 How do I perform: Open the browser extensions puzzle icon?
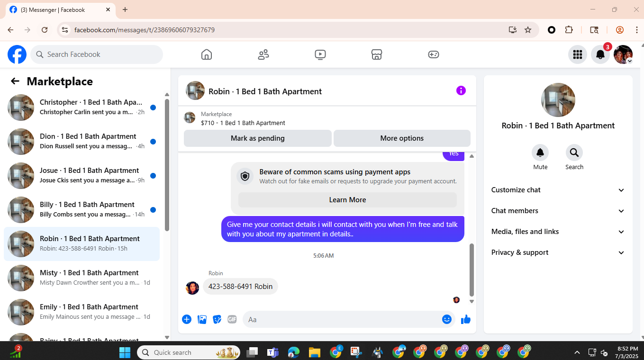[x=569, y=30]
